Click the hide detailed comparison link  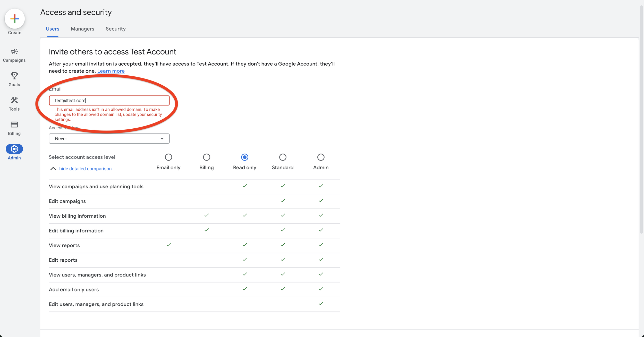(x=85, y=168)
